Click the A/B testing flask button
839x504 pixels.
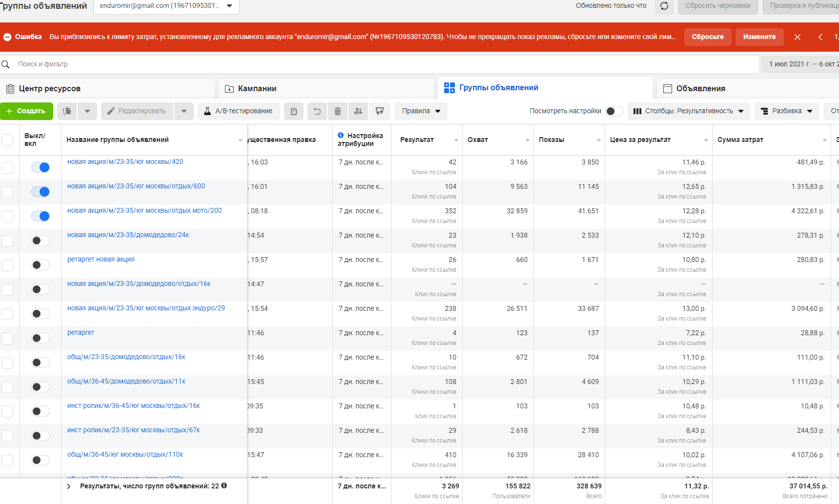[x=239, y=111]
